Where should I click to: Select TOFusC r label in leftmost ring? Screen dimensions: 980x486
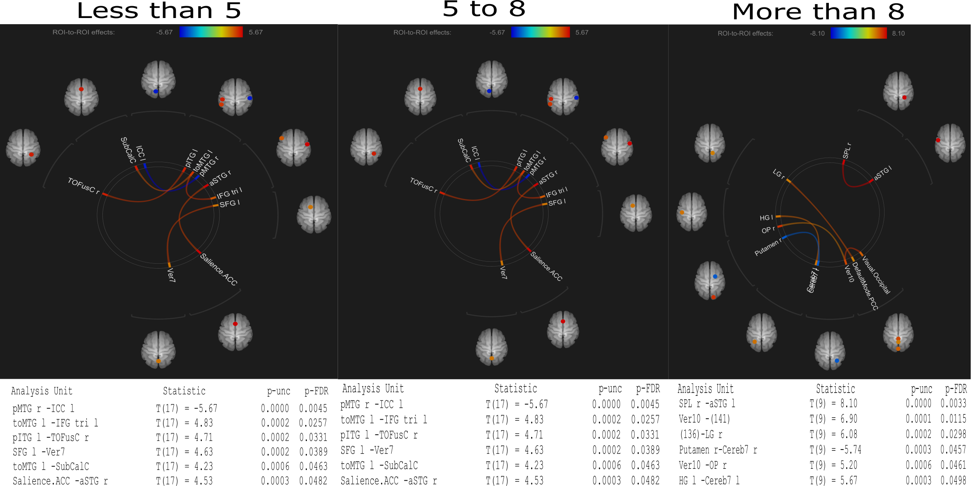[x=83, y=186]
